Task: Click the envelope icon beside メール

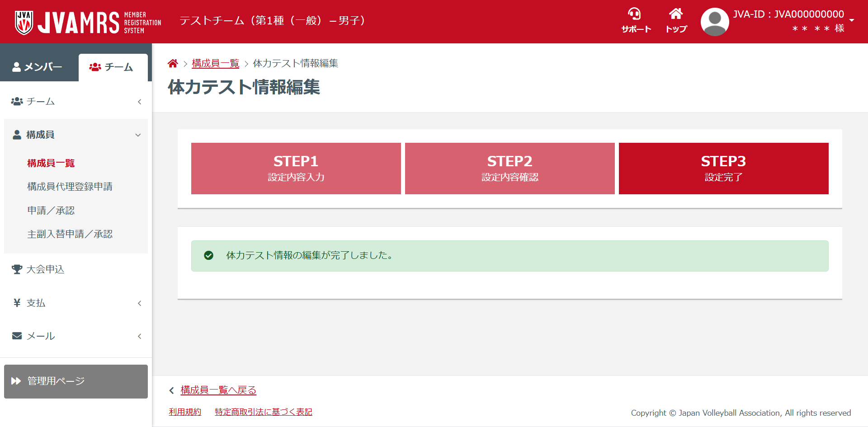Action: click(17, 336)
